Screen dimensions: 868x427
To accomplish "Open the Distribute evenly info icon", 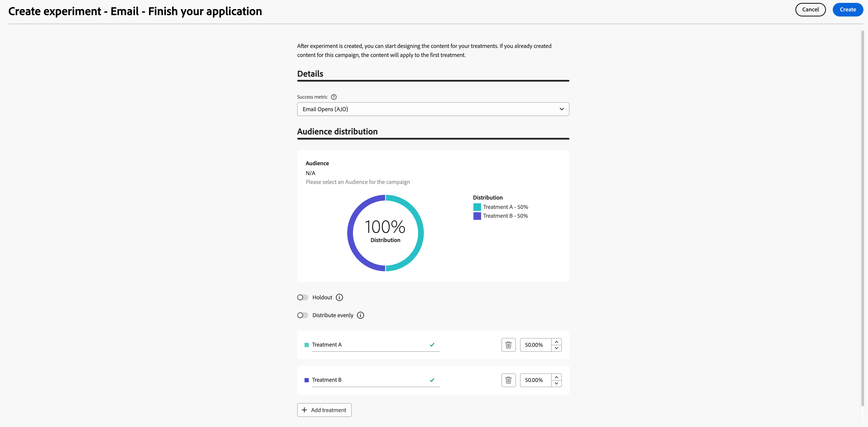I will [x=361, y=315].
